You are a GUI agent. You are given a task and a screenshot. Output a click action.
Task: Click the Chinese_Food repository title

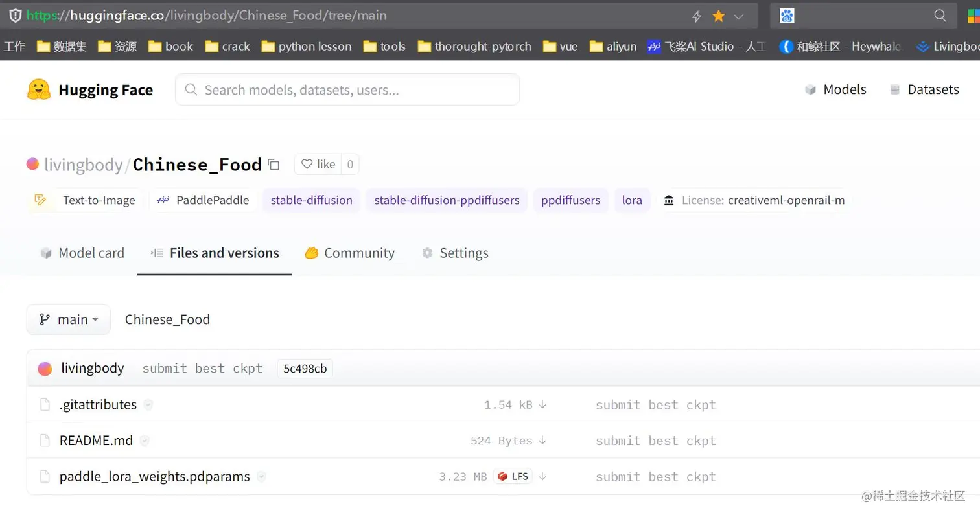pyautogui.click(x=197, y=165)
